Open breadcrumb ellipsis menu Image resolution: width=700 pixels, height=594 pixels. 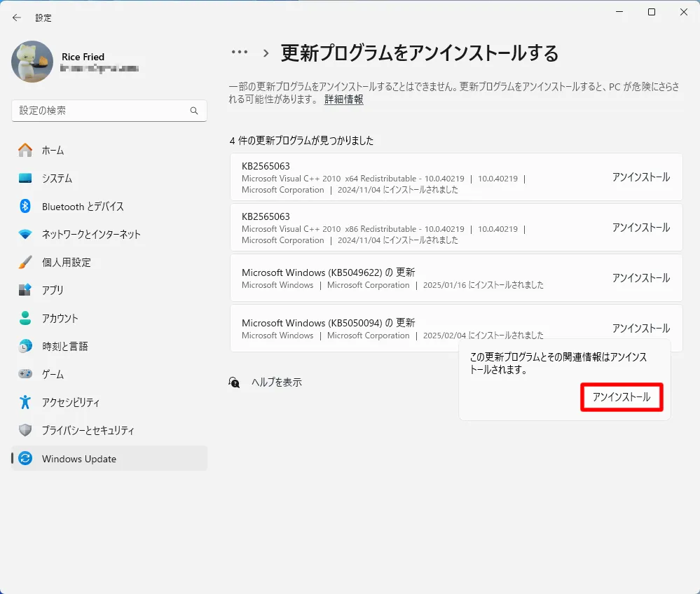(x=240, y=53)
